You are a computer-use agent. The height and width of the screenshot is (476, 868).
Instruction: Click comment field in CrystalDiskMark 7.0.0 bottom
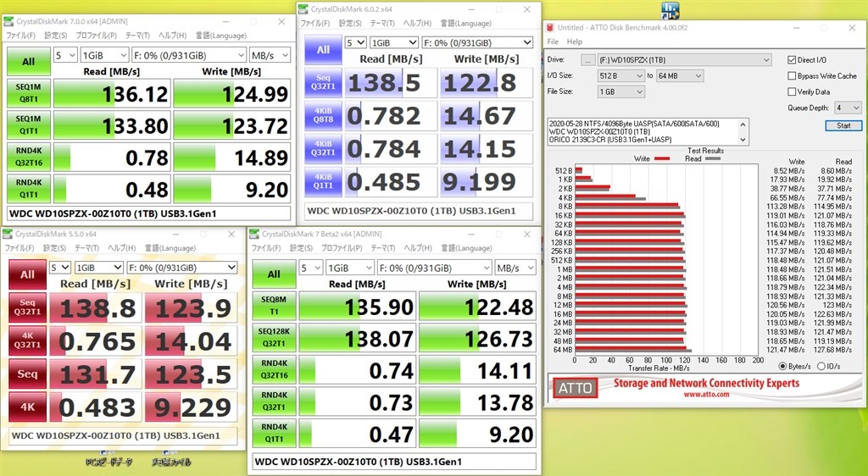(149, 213)
